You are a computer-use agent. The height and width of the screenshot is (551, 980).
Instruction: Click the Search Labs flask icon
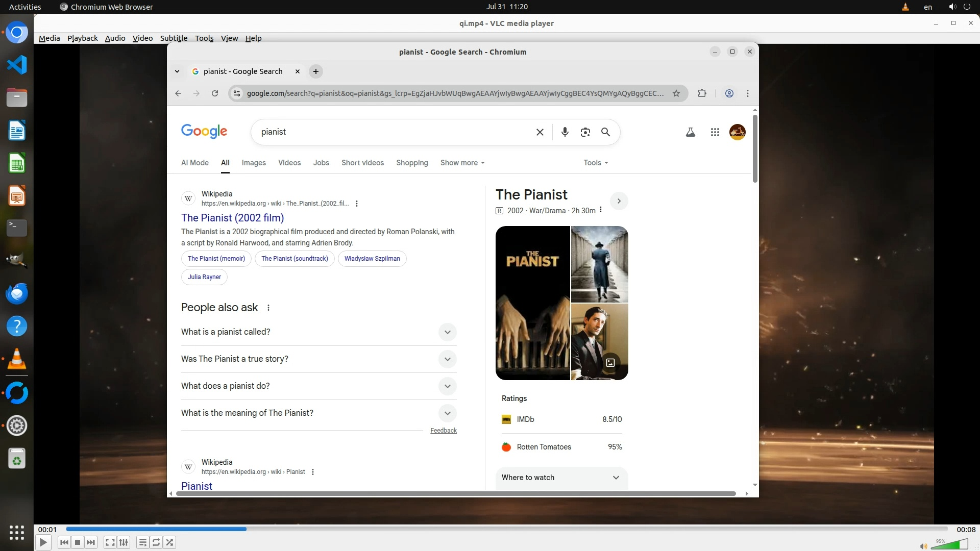tap(690, 132)
